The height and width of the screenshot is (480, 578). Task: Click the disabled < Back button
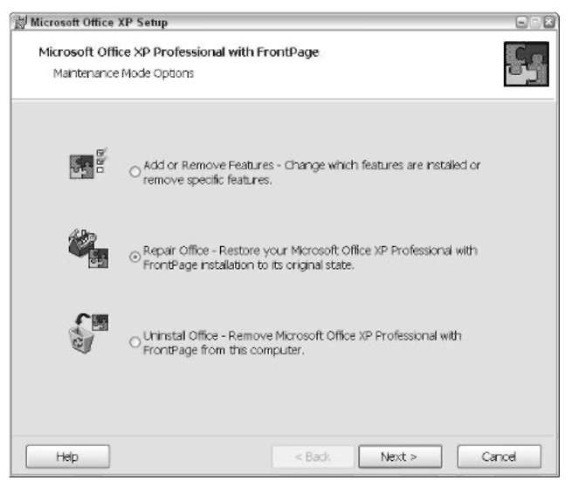[x=313, y=457]
